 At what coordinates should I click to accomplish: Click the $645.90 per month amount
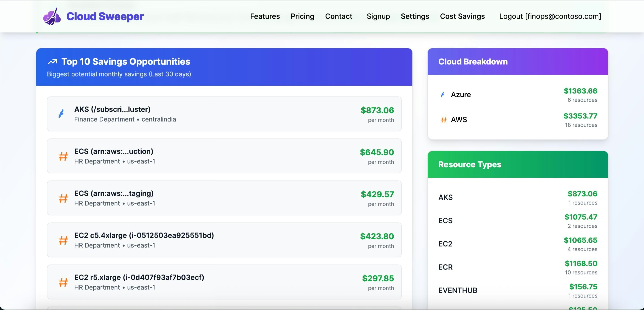click(377, 152)
